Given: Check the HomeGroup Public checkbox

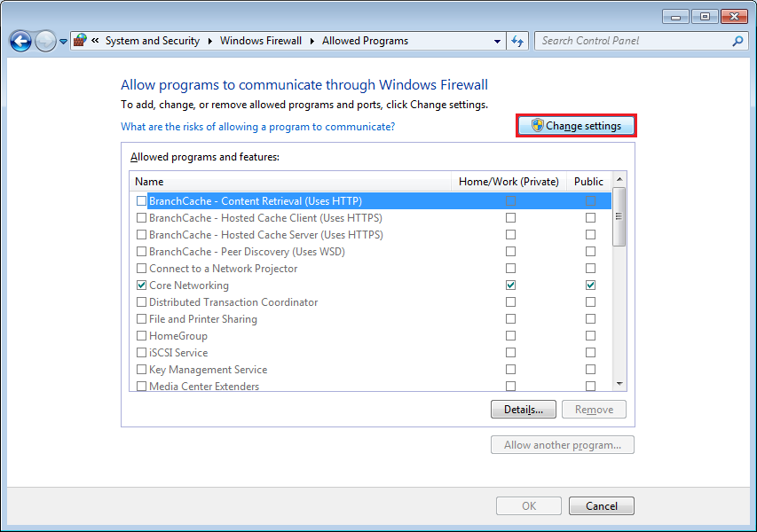Looking at the screenshot, I should click(x=590, y=336).
